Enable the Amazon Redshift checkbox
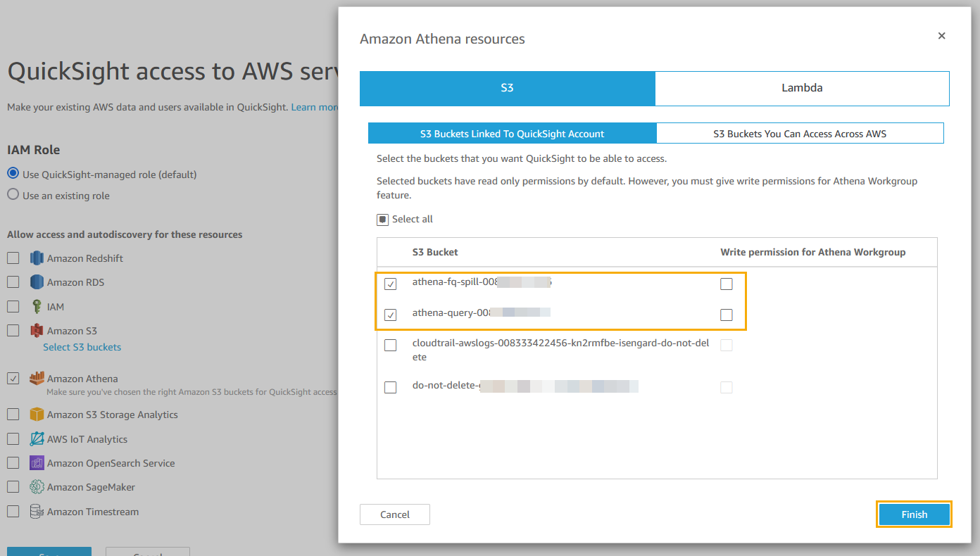Screen dimensions: 980x556 click(13, 258)
